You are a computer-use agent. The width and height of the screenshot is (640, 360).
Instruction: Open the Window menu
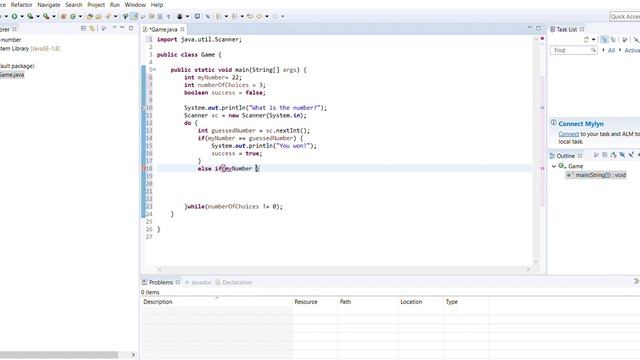[135, 5]
